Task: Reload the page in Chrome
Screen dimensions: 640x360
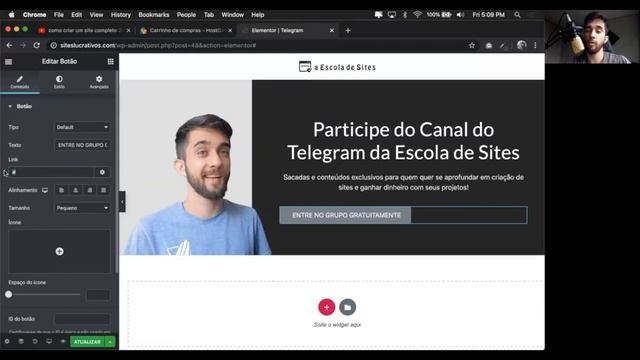Action: pyautogui.click(x=37, y=45)
